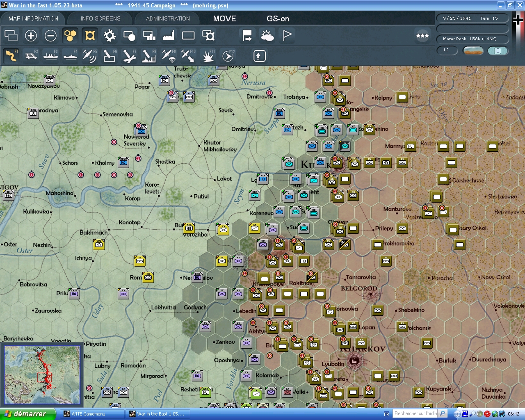Screen dimensions: 525x420
Task: Click the yellow HQ counter near Bakhmach
Action: [99, 244]
